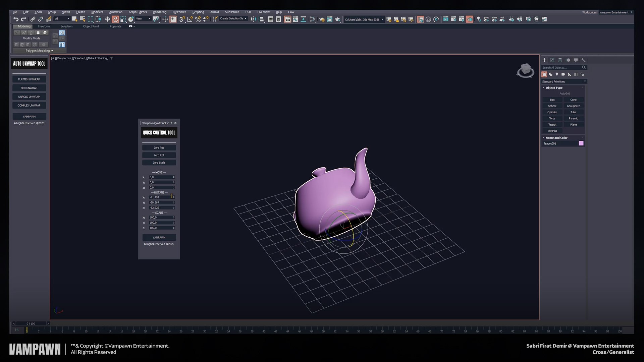Activate the Select and Rotate tool
The image size is (644, 362).
point(115,19)
